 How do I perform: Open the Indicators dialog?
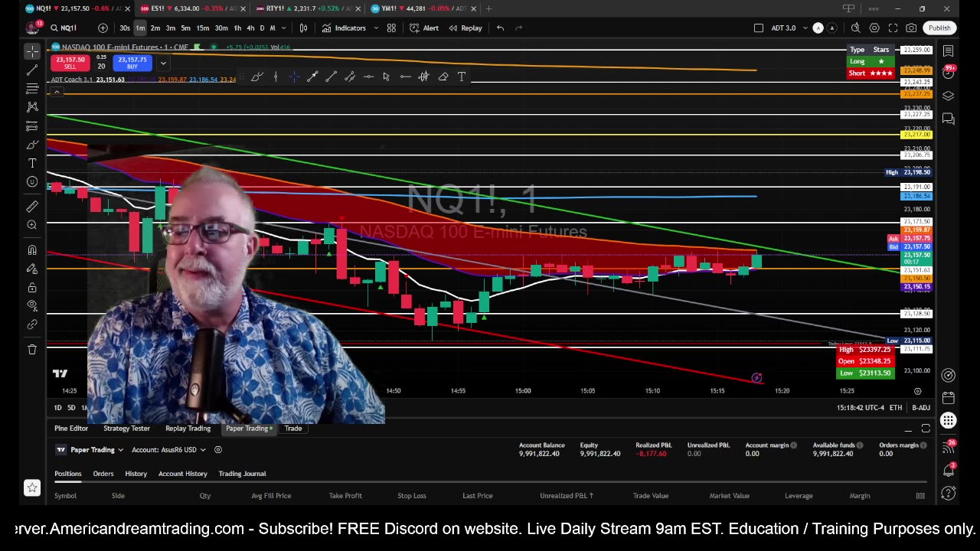click(344, 28)
